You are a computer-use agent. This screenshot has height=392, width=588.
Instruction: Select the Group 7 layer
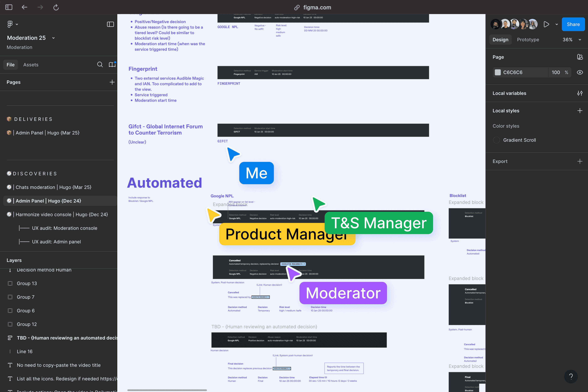pyautogui.click(x=26, y=297)
